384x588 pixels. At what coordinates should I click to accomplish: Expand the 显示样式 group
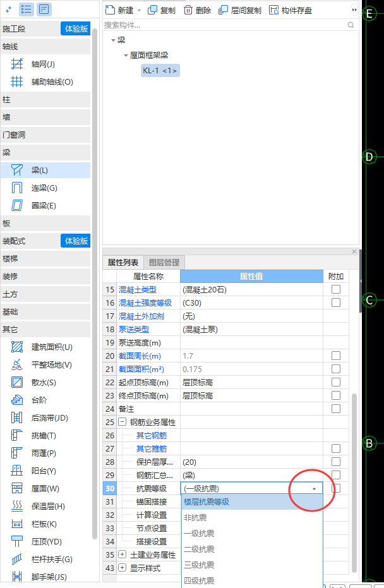pyautogui.click(x=123, y=568)
